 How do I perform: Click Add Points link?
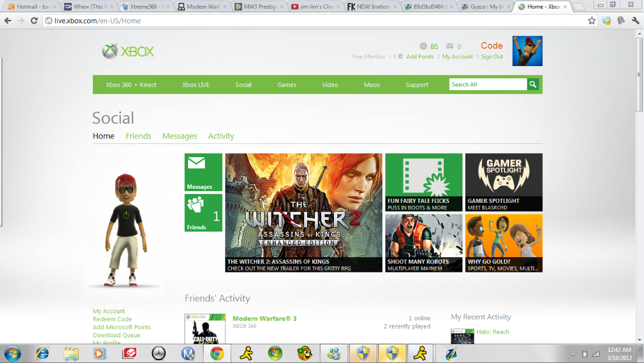pyautogui.click(x=420, y=57)
